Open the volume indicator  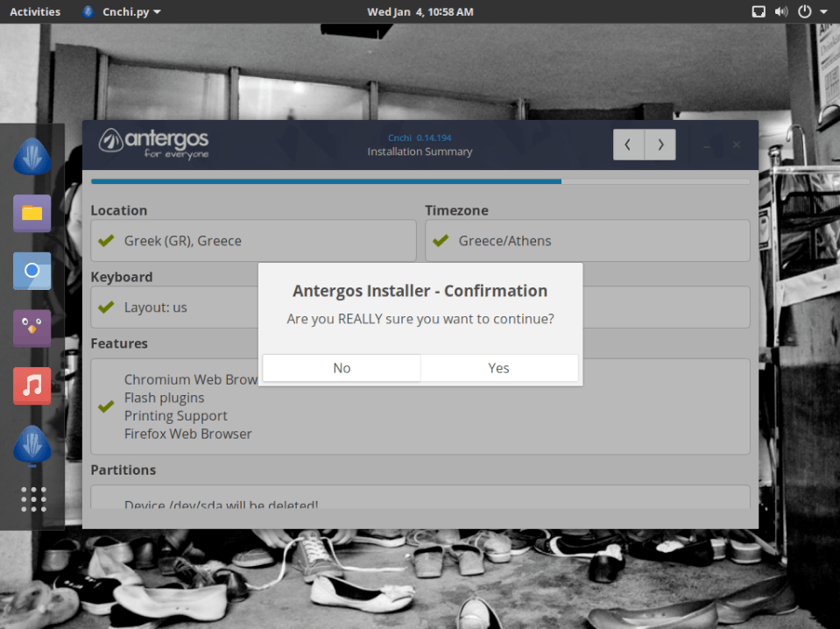[781, 11]
